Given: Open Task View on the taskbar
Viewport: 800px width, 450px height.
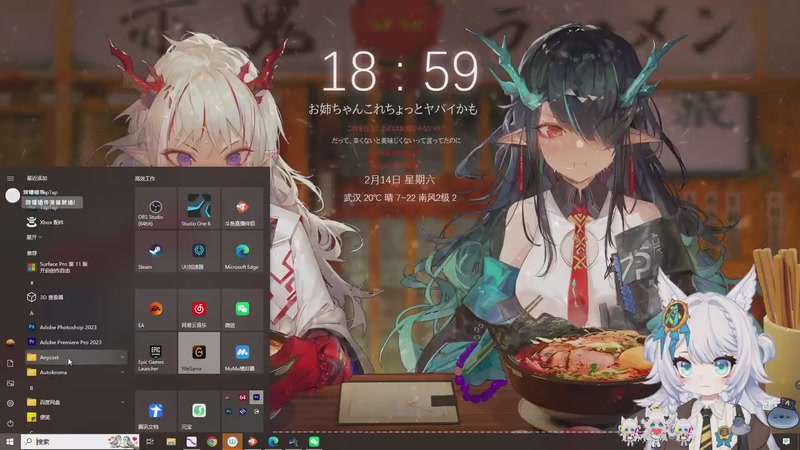Looking at the screenshot, I should 150,441.
